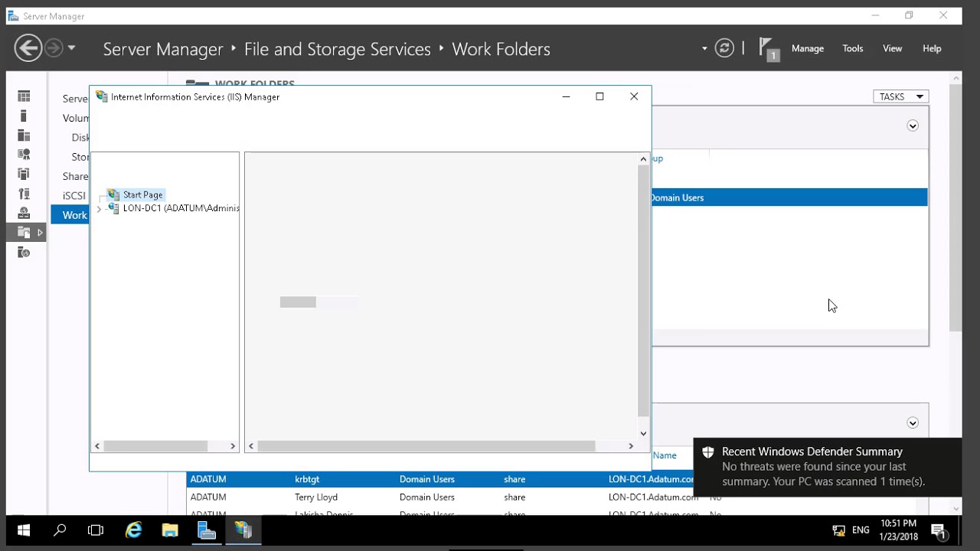Select the Domain Users highlighted row
The width and height of the screenshot is (980, 551).
coord(789,197)
